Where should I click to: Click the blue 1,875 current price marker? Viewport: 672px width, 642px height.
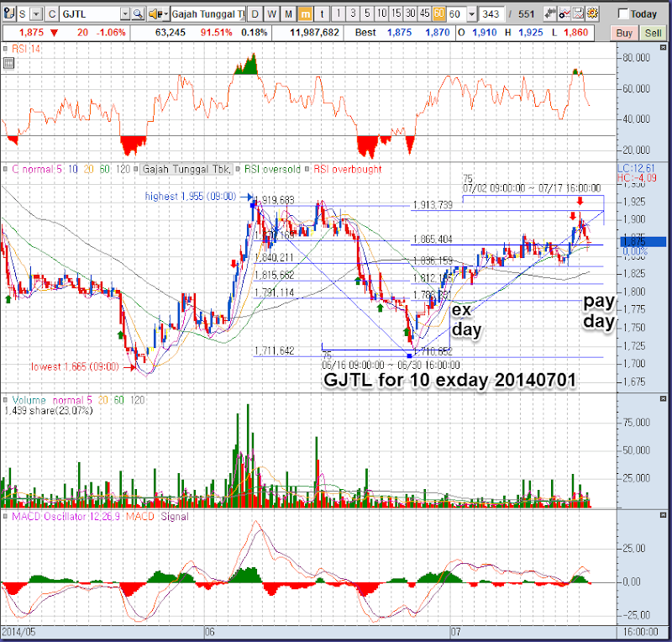tap(643, 241)
